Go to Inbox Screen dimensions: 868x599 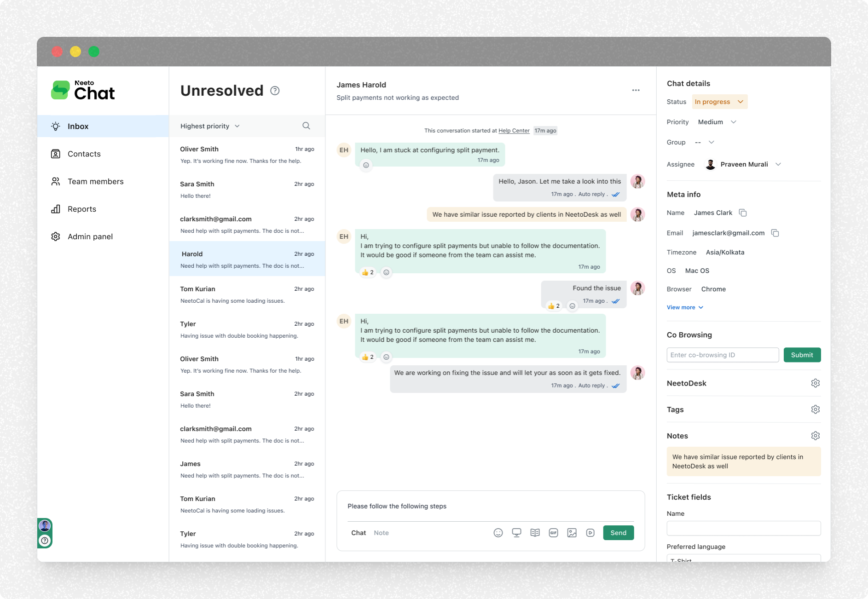coord(103,126)
